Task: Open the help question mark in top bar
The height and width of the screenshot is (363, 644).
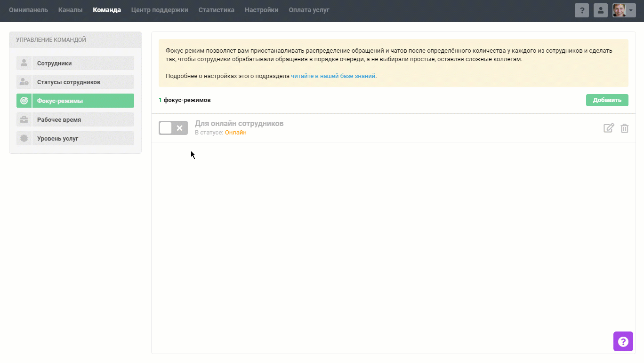Action: tap(582, 10)
